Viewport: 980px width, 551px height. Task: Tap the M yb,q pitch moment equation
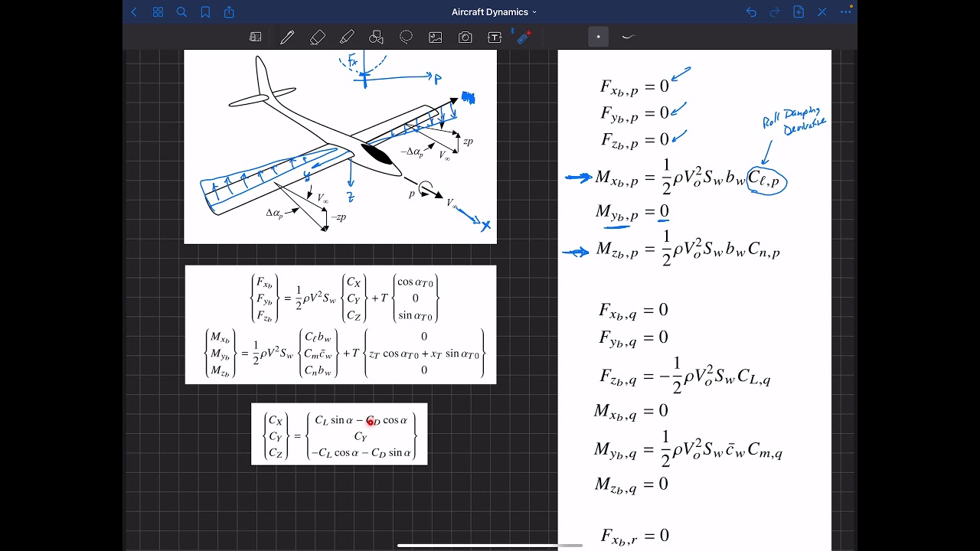688,450
